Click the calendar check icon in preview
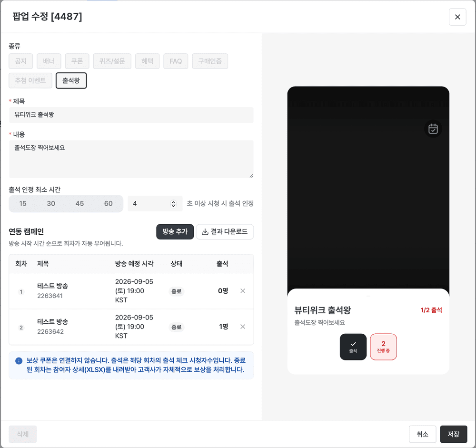This screenshot has height=448, width=476. click(433, 129)
